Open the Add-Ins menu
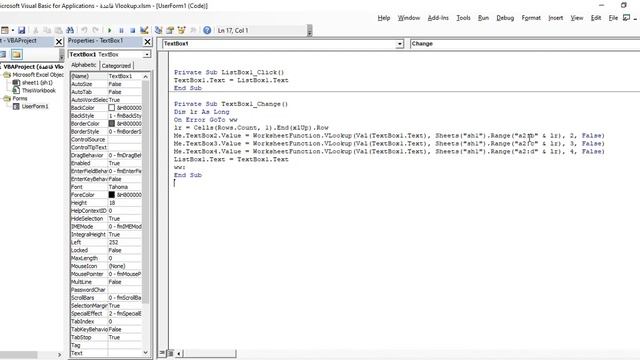This screenshot has width=640, height=360. (x=438, y=18)
